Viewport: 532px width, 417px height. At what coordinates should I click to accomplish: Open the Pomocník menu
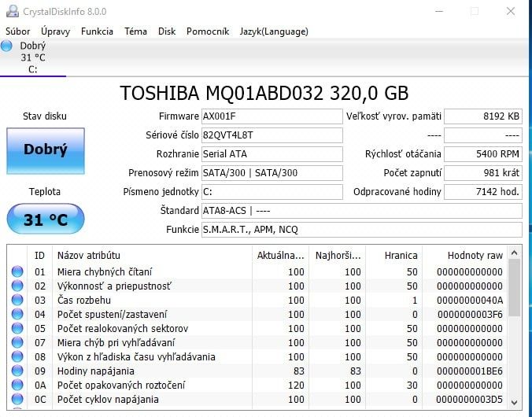point(208,31)
